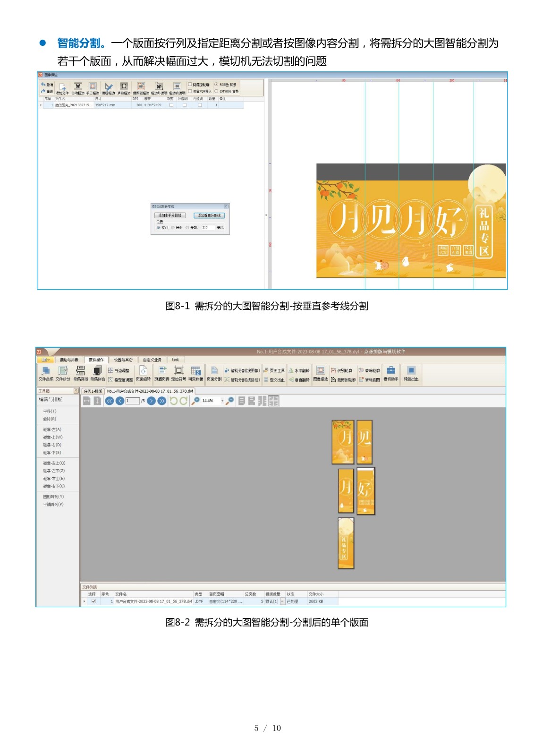Click zoom-in magnifier icon
534x756 pixels.
click(x=195, y=401)
